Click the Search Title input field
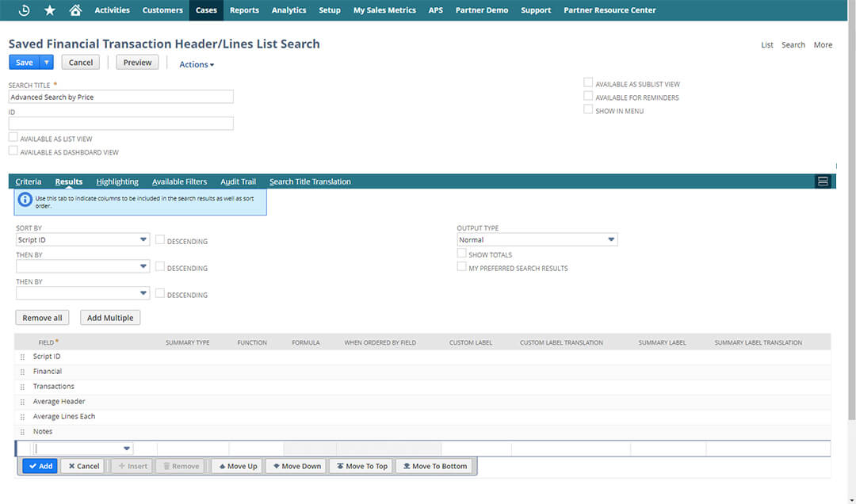This screenshot has height=504, width=856. [121, 97]
